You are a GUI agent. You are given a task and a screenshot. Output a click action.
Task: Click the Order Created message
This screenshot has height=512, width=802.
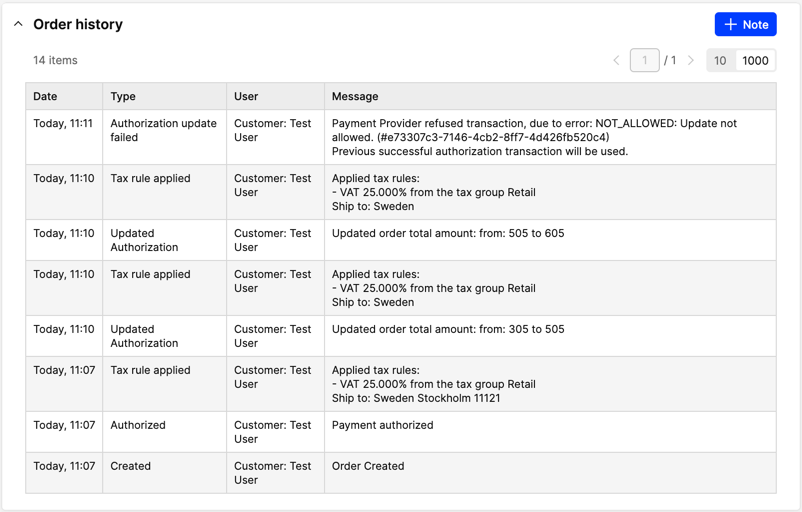(368, 467)
